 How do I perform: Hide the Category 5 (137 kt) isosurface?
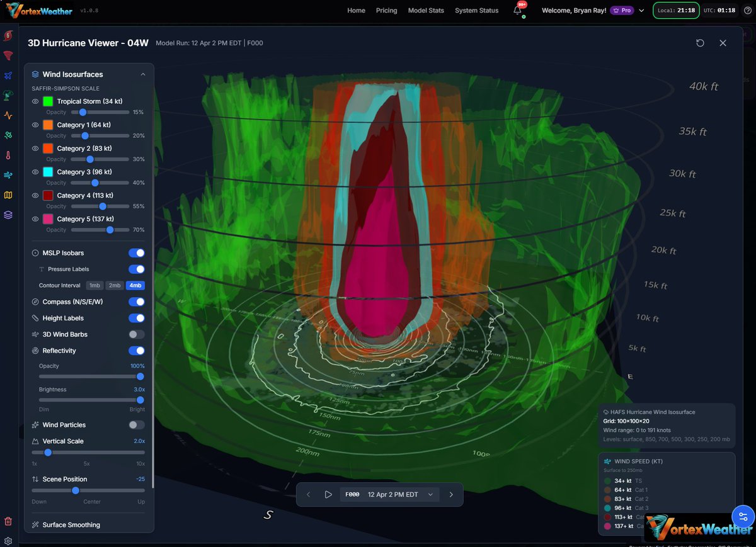pyautogui.click(x=35, y=219)
